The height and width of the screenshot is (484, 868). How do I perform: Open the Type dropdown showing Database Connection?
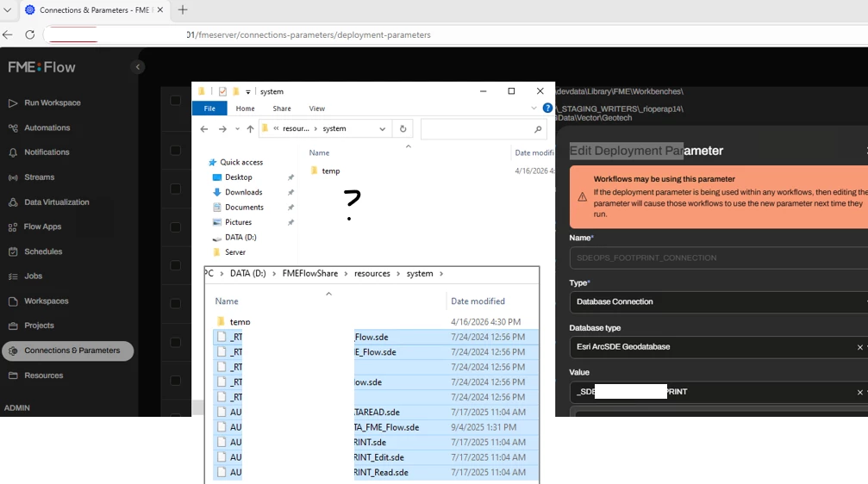pos(719,302)
